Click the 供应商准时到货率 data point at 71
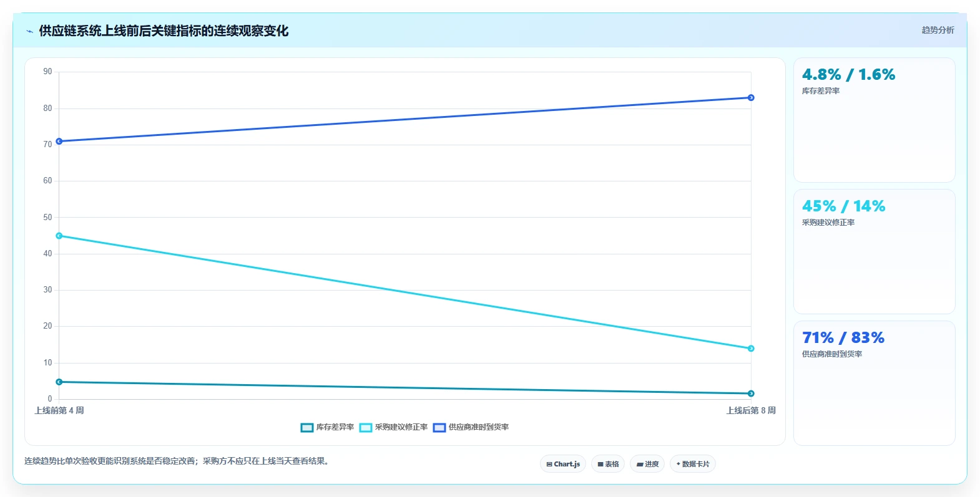 pos(59,142)
